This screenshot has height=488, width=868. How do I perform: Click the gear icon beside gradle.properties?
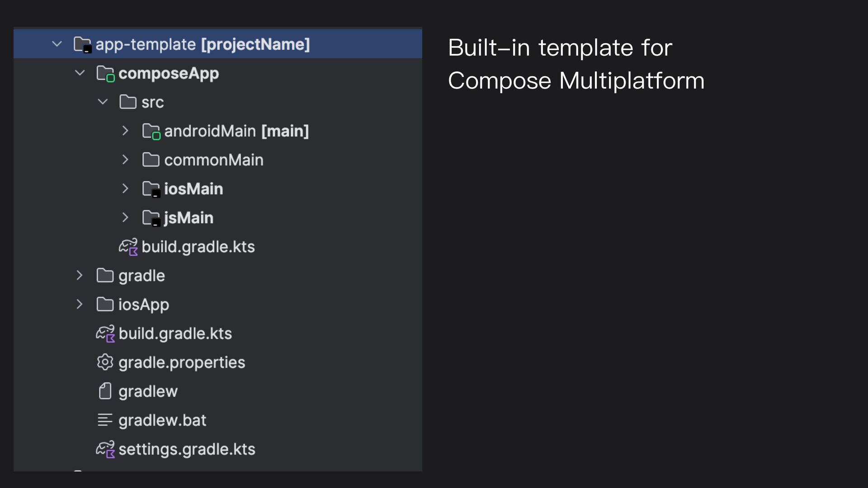point(105,362)
